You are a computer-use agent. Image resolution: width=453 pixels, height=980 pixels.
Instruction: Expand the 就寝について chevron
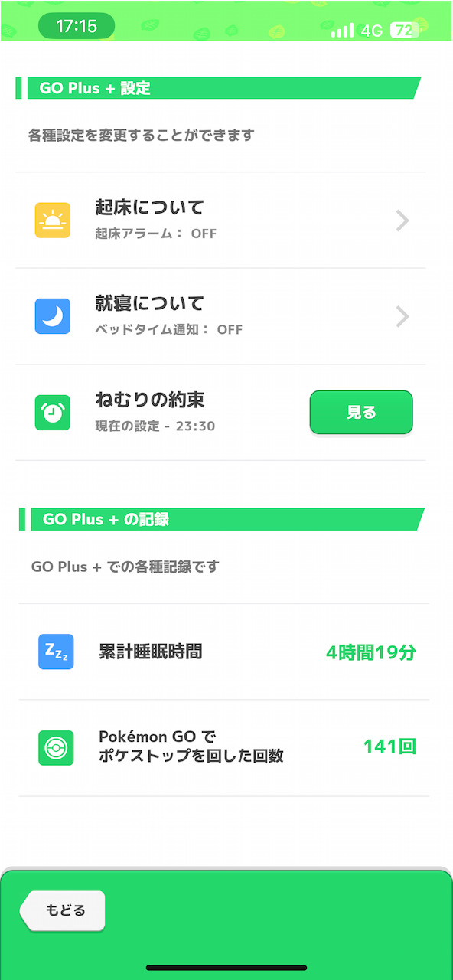tap(402, 316)
